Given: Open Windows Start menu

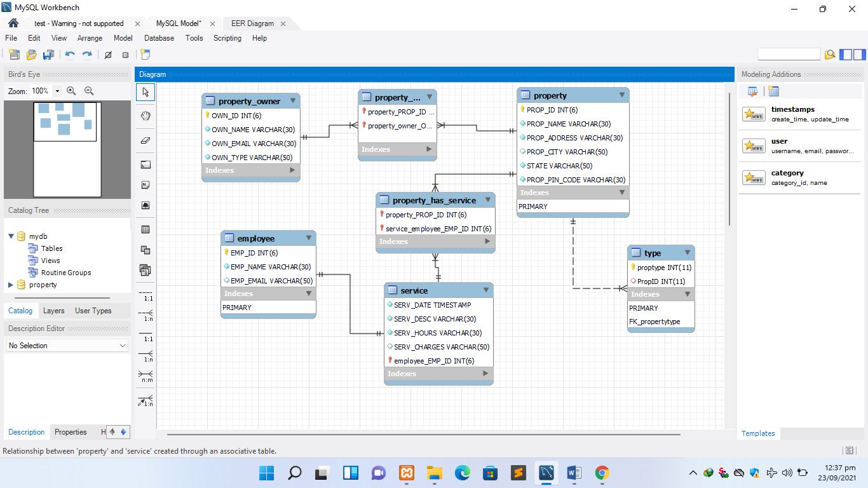Looking at the screenshot, I should [x=266, y=473].
